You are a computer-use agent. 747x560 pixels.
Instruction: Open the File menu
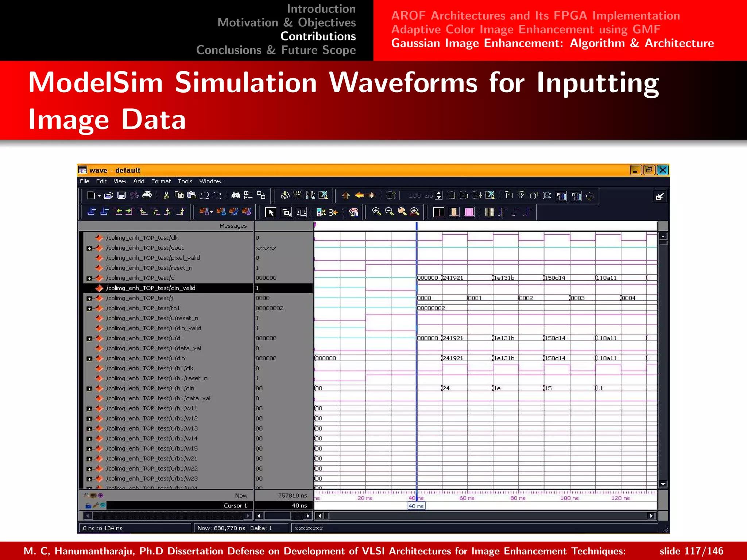pyautogui.click(x=85, y=181)
